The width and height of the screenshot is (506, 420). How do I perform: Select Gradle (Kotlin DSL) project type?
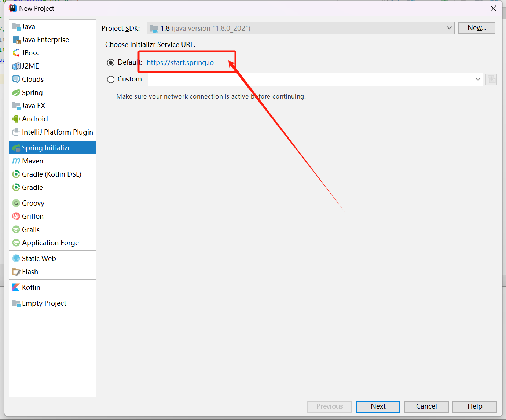click(52, 174)
